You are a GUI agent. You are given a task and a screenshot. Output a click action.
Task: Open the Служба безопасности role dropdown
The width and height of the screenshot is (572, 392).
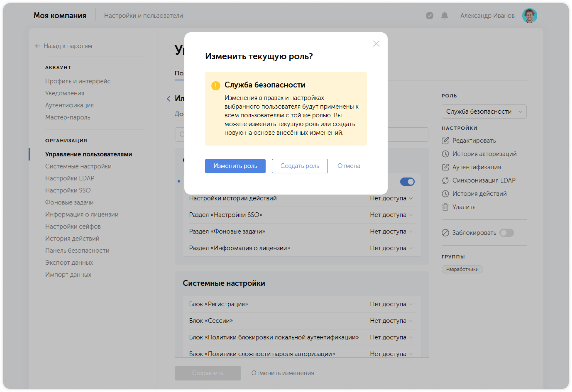pos(484,111)
